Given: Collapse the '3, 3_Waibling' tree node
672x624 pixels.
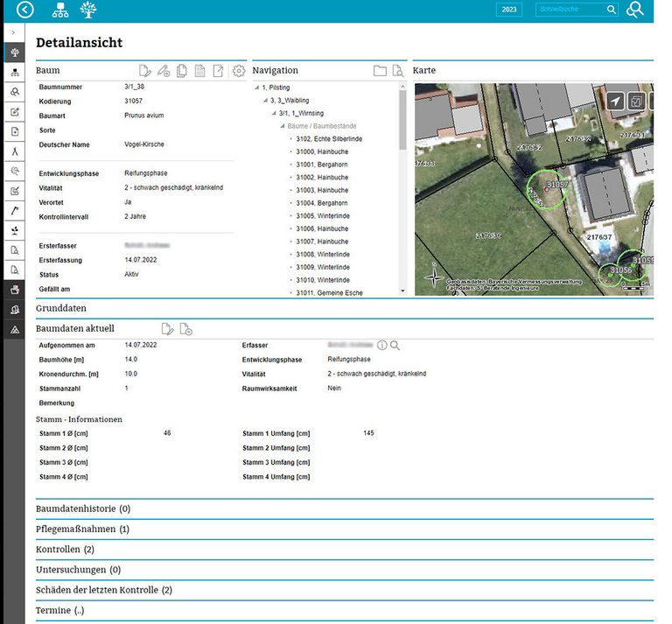Looking at the screenshot, I should point(265,101).
